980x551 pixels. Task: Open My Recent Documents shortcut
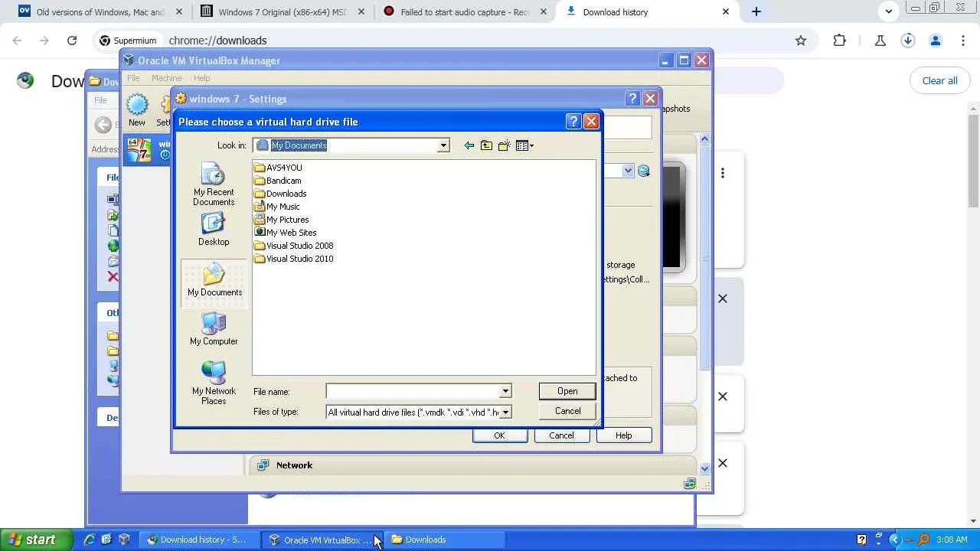(x=214, y=185)
